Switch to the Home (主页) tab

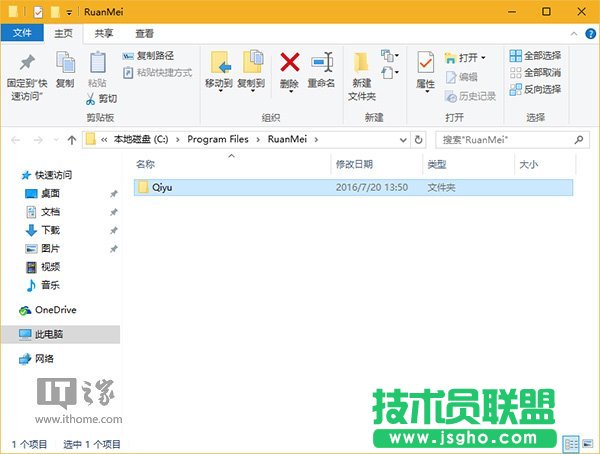(x=63, y=34)
